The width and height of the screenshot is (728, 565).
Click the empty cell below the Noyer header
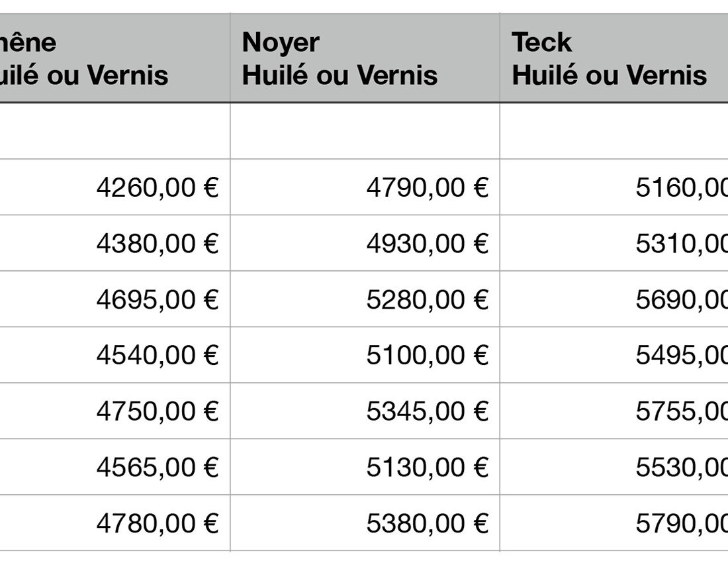coord(365,131)
